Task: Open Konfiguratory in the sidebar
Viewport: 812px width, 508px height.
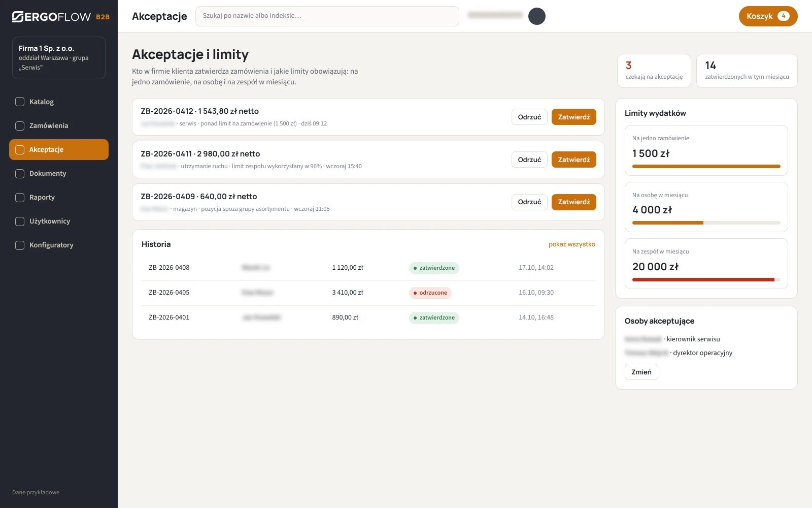Action: [59, 245]
